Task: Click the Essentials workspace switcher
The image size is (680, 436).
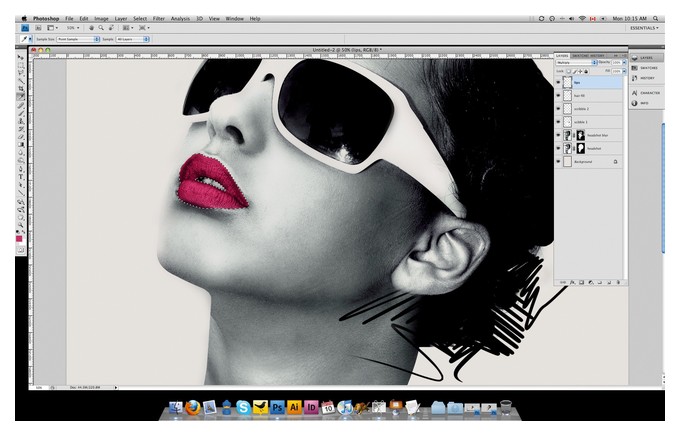Action: pyautogui.click(x=644, y=28)
